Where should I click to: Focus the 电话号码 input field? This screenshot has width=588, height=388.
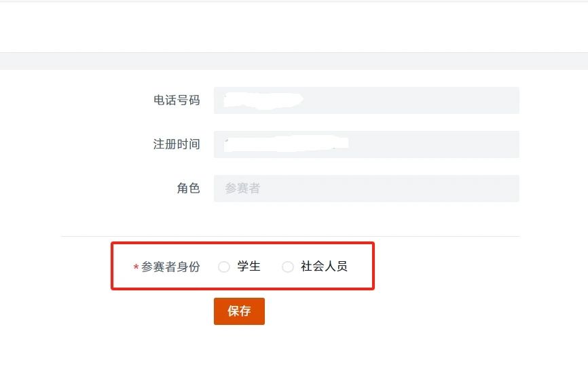pyautogui.click(x=367, y=100)
